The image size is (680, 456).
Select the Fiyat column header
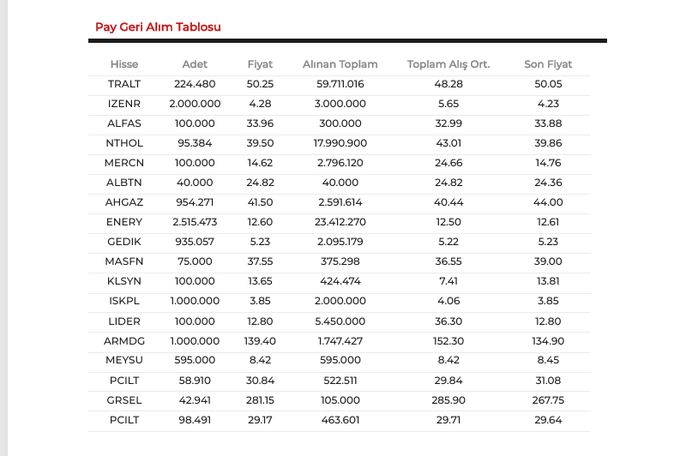tap(260, 64)
